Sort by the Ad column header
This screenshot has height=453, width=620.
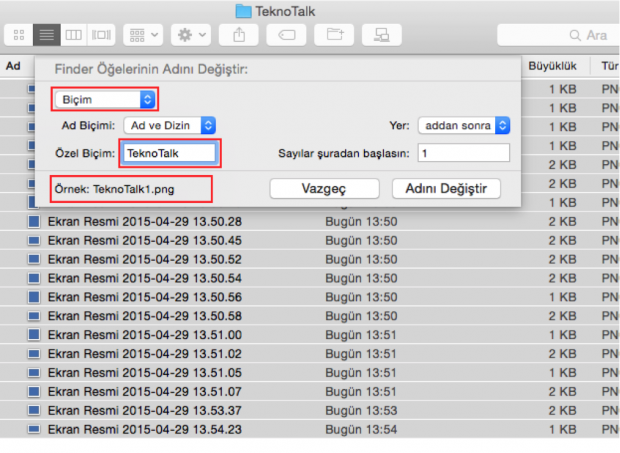coord(13,66)
